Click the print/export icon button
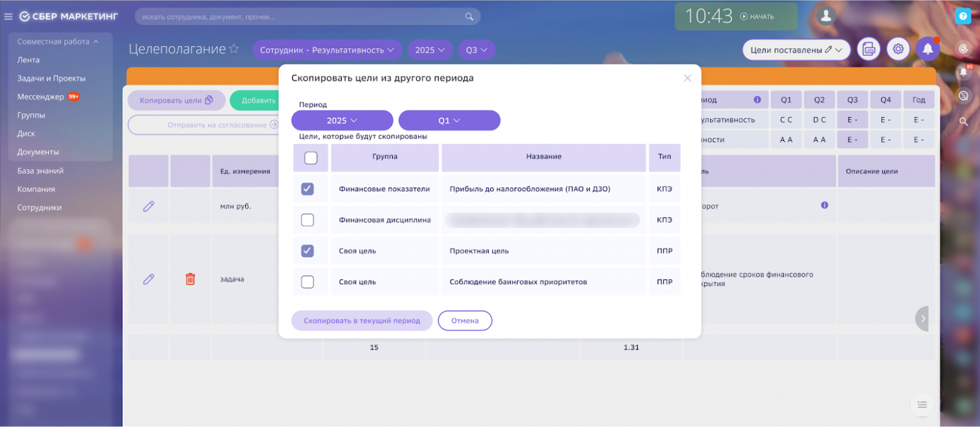The image size is (980, 427). 869,49
